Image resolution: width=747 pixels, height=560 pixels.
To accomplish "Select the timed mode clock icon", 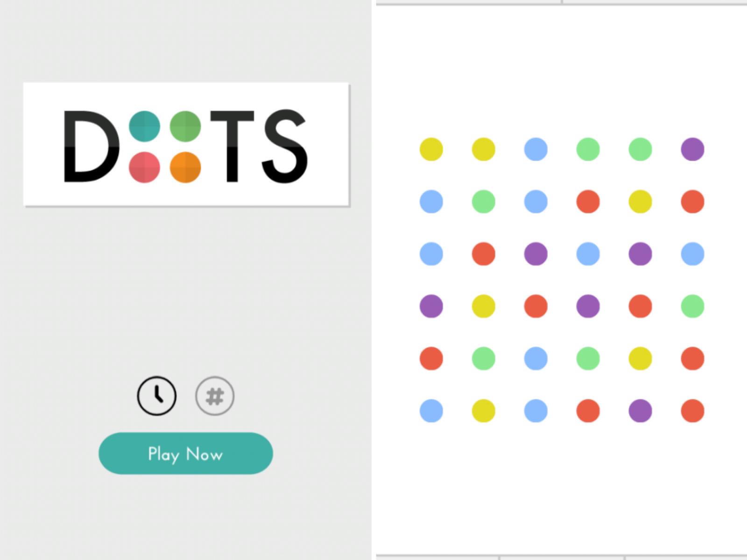I will coord(157,396).
